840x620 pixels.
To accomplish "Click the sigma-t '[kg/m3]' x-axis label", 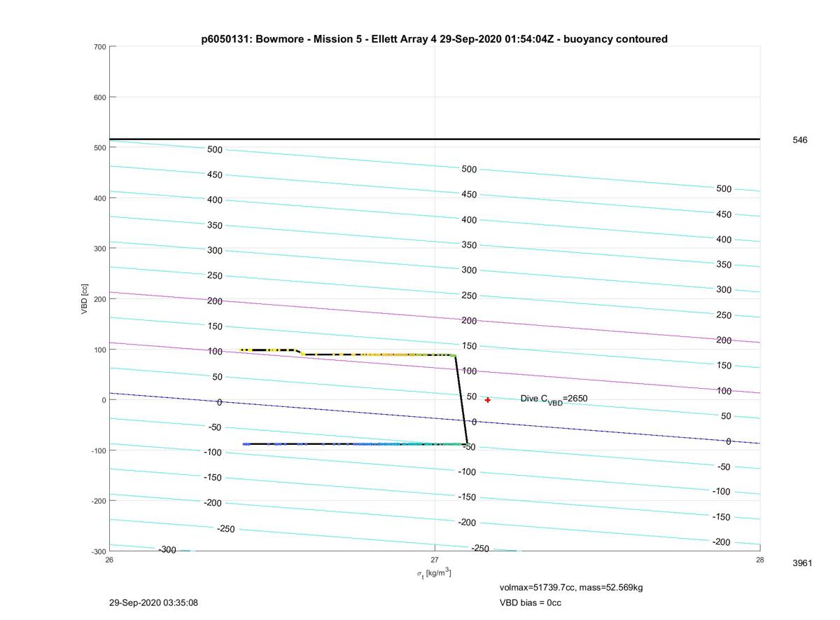I will click(434, 574).
